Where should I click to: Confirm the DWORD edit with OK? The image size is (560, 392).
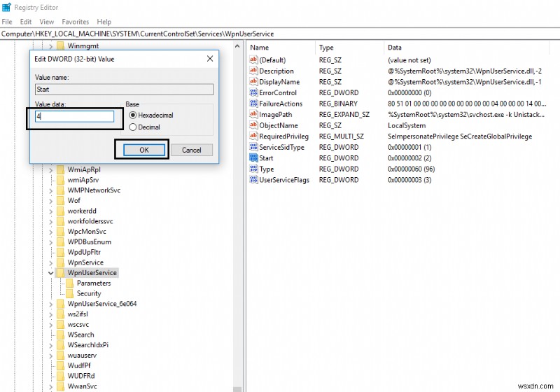pos(144,150)
